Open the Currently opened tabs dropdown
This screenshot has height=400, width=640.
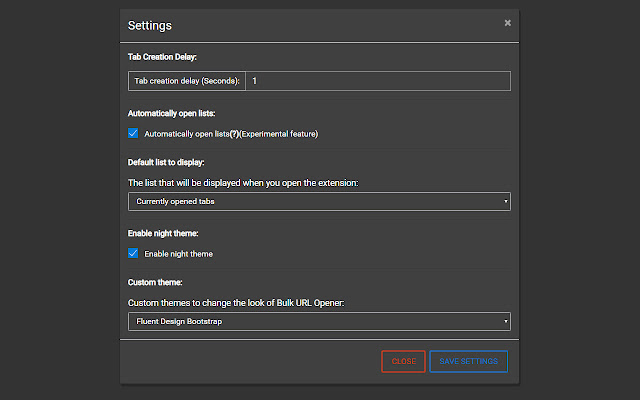pos(319,201)
